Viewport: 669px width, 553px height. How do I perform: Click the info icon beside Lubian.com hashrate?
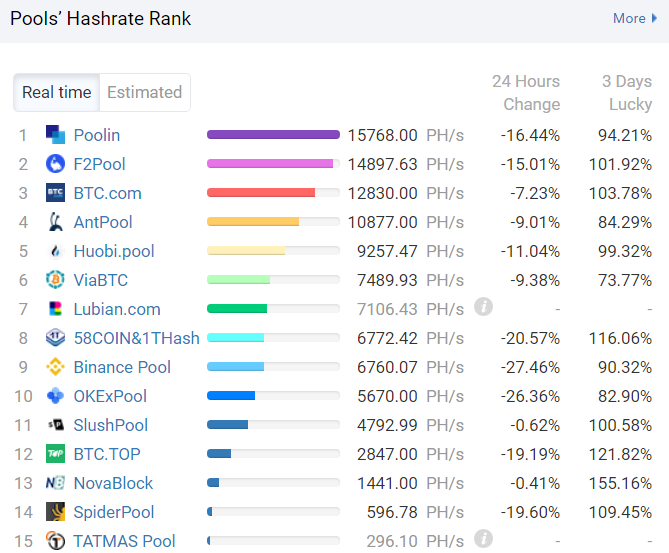484,307
